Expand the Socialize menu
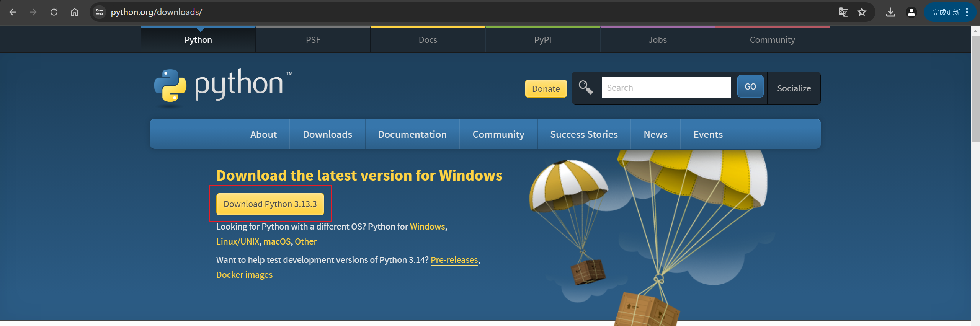Viewport: 980px width, 326px height. point(794,88)
